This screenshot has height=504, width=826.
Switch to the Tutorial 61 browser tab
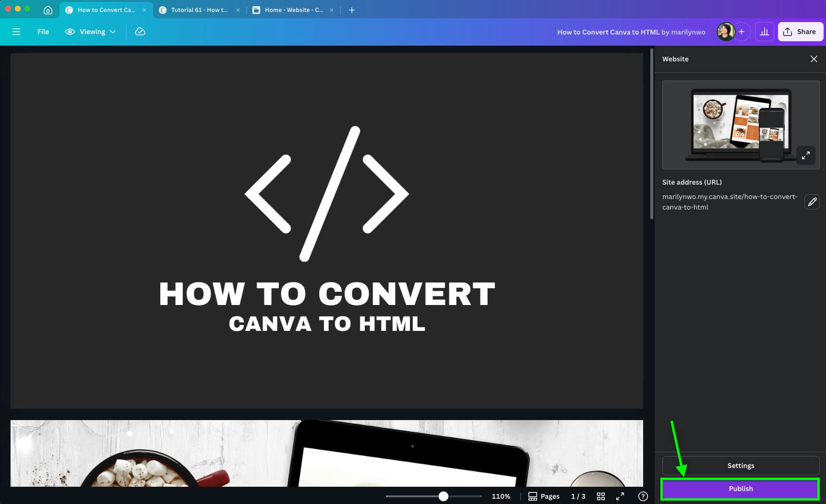tap(194, 10)
